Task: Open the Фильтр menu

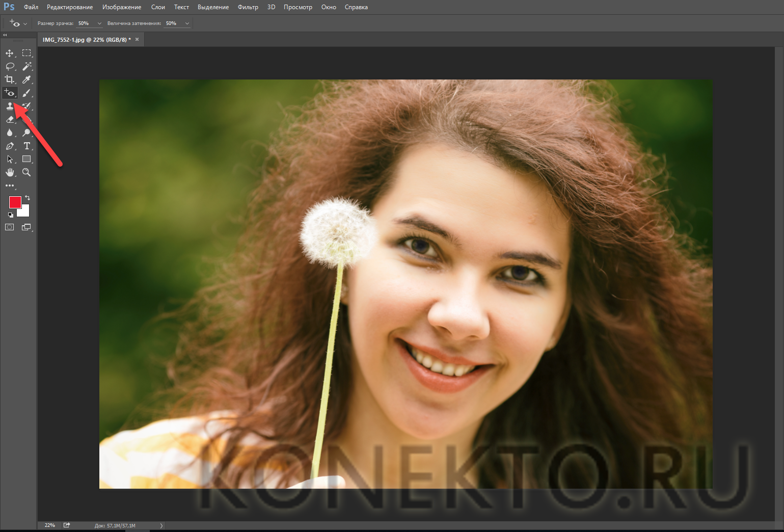Action: [248, 7]
